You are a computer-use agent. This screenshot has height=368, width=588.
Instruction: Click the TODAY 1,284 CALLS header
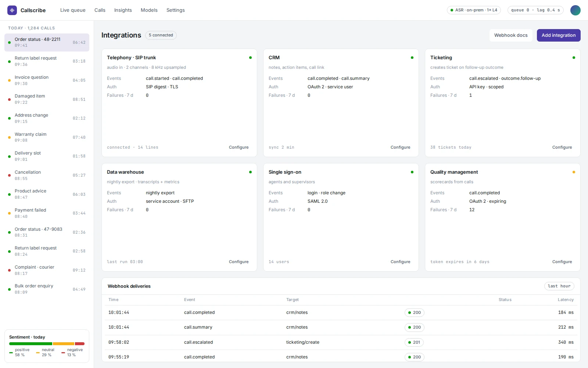click(x=32, y=28)
